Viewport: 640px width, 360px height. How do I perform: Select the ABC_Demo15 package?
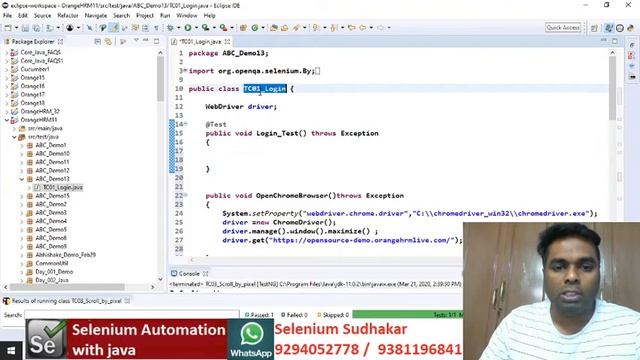point(52,196)
